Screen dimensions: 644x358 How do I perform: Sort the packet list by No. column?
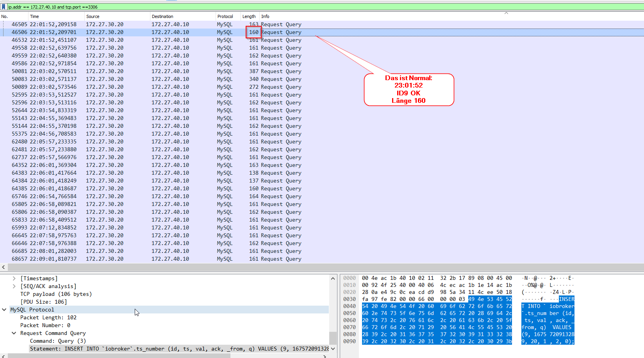point(14,16)
